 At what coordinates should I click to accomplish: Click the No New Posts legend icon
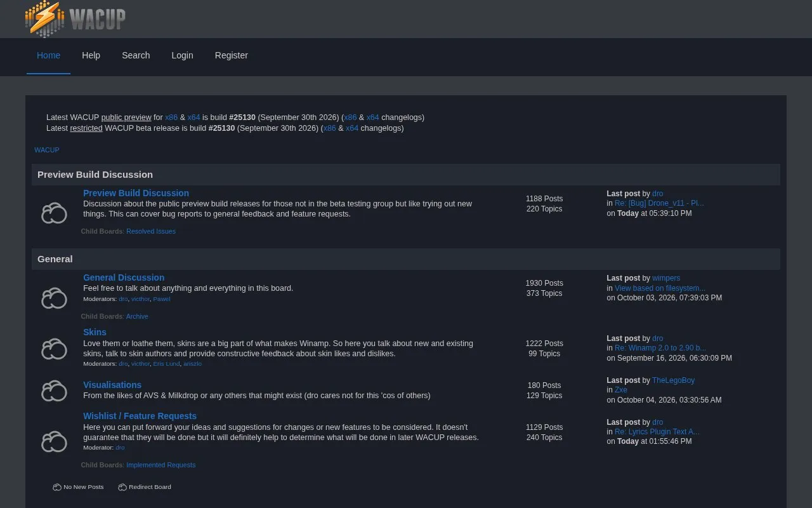pos(57,487)
